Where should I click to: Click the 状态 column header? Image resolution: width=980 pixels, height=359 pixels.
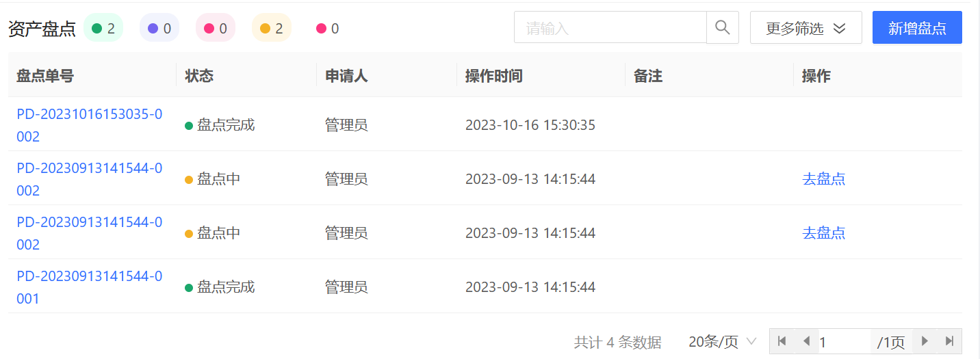pyautogui.click(x=199, y=75)
